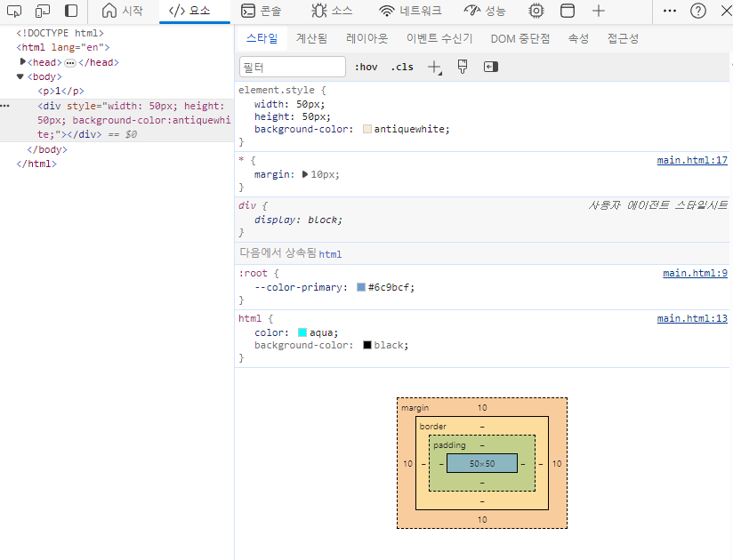Viewport: 733px width, 560px height.
Task: Open the Application tool window icon
Action: [x=568, y=11]
